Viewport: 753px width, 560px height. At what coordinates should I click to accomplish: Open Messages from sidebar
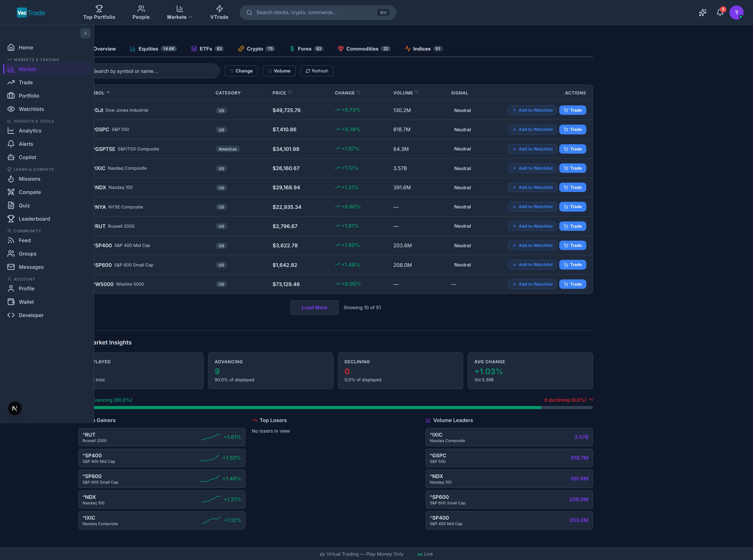[47, 267]
